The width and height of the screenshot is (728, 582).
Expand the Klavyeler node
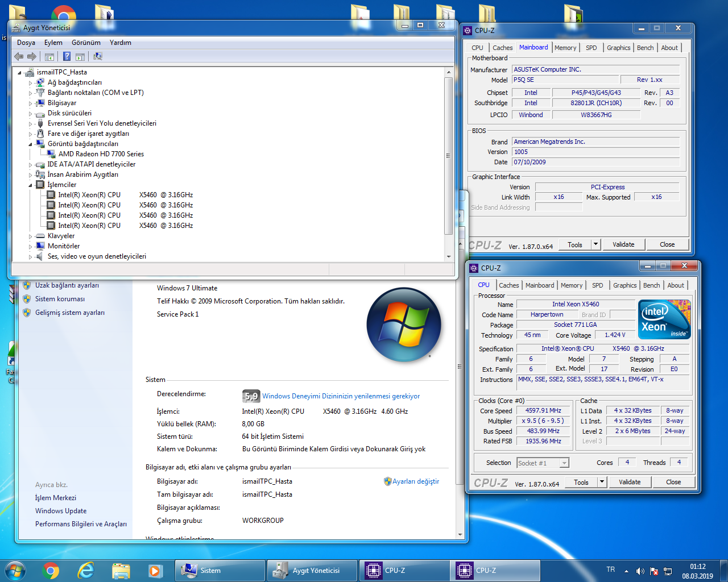[x=31, y=236]
